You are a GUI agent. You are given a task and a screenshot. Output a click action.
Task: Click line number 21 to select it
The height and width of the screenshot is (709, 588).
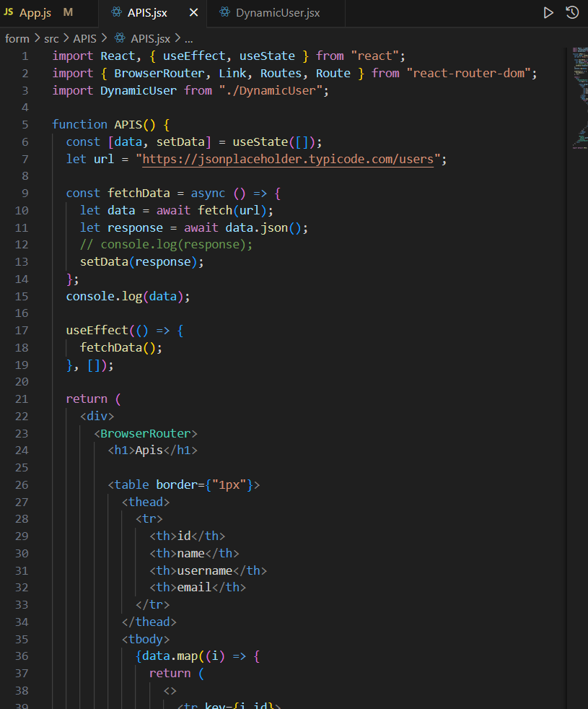click(x=22, y=399)
